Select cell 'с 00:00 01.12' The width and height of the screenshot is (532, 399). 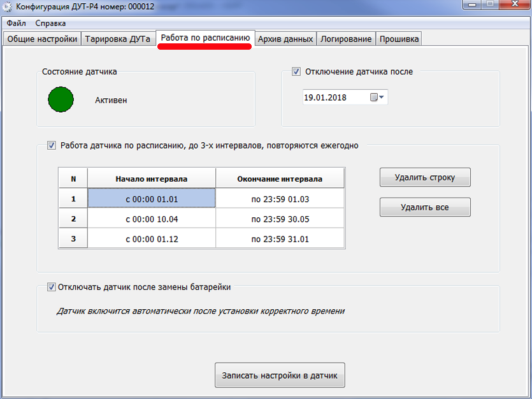tap(152, 239)
